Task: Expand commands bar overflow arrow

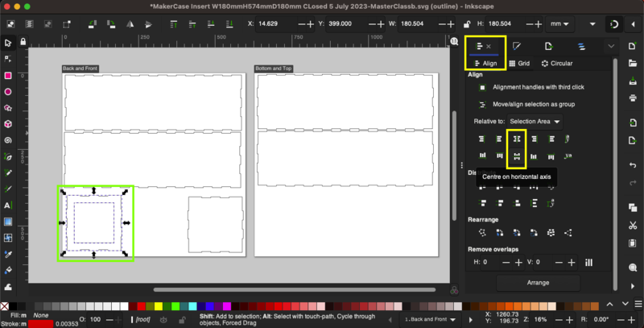Action: [633, 286]
